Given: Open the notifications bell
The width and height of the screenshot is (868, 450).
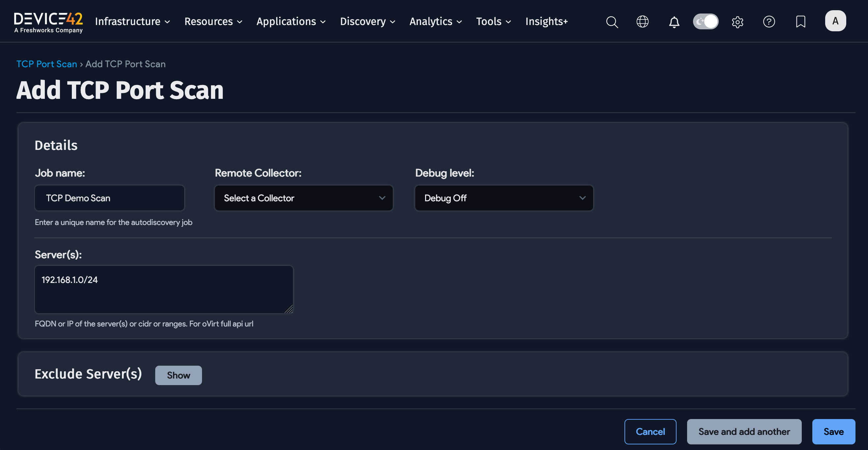Looking at the screenshot, I should point(674,21).
